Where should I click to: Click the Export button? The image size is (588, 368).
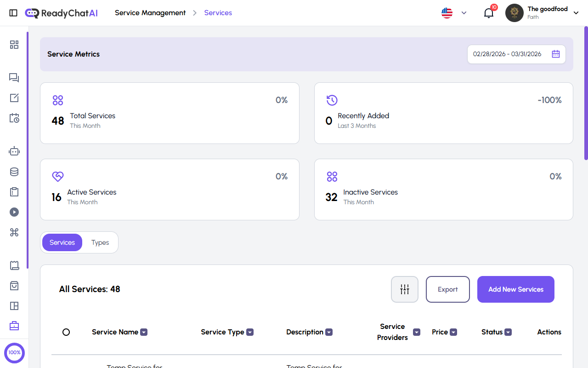point(447,289)
